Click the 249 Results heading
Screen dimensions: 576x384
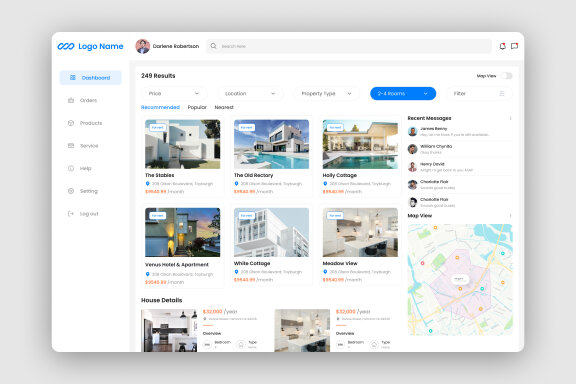158,76
